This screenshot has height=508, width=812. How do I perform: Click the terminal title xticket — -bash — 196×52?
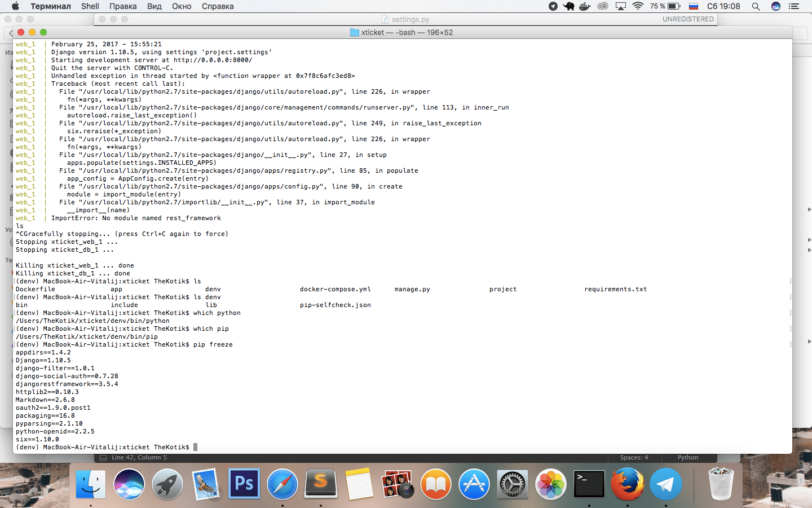click(407, 32)
